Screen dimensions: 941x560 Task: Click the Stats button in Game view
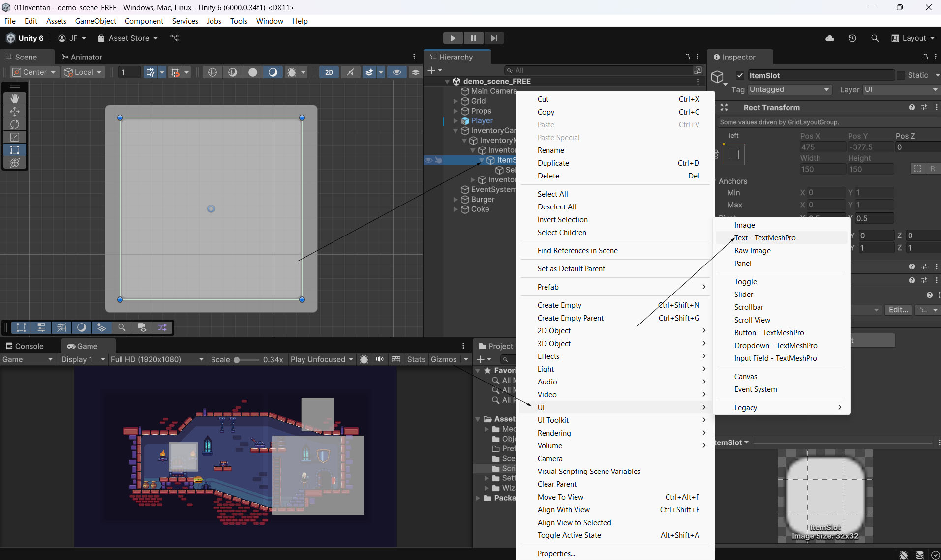[x=416, y=359]
